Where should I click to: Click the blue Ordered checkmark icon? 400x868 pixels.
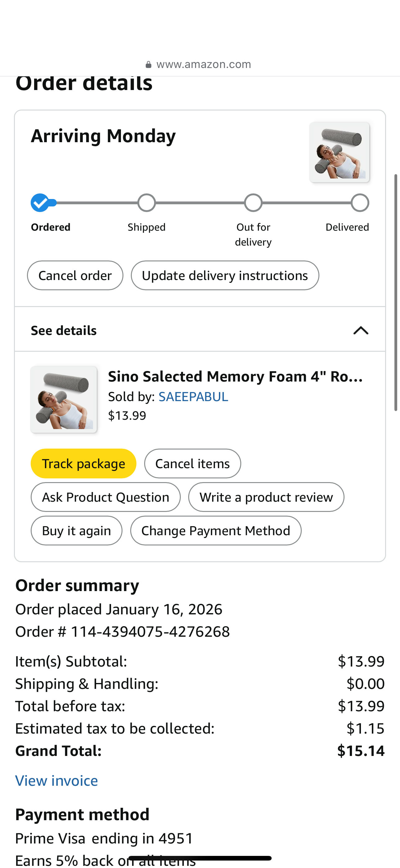click(x=40, y=203)
